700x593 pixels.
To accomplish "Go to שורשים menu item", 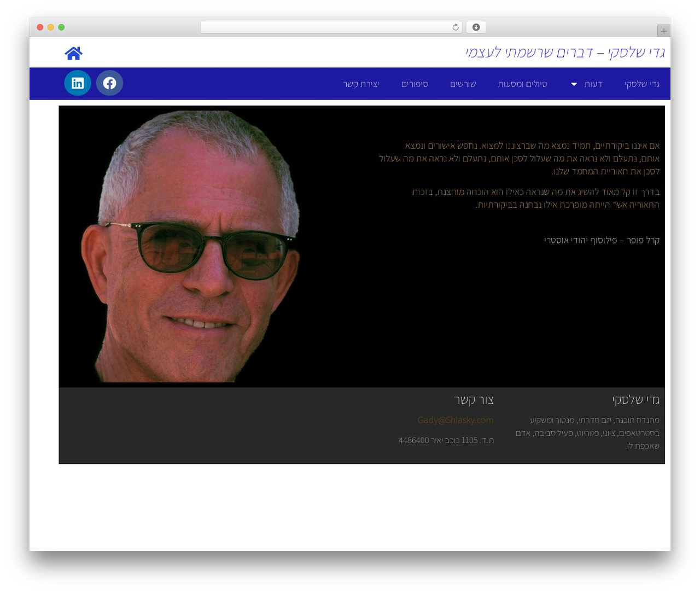I will (463, 84).
